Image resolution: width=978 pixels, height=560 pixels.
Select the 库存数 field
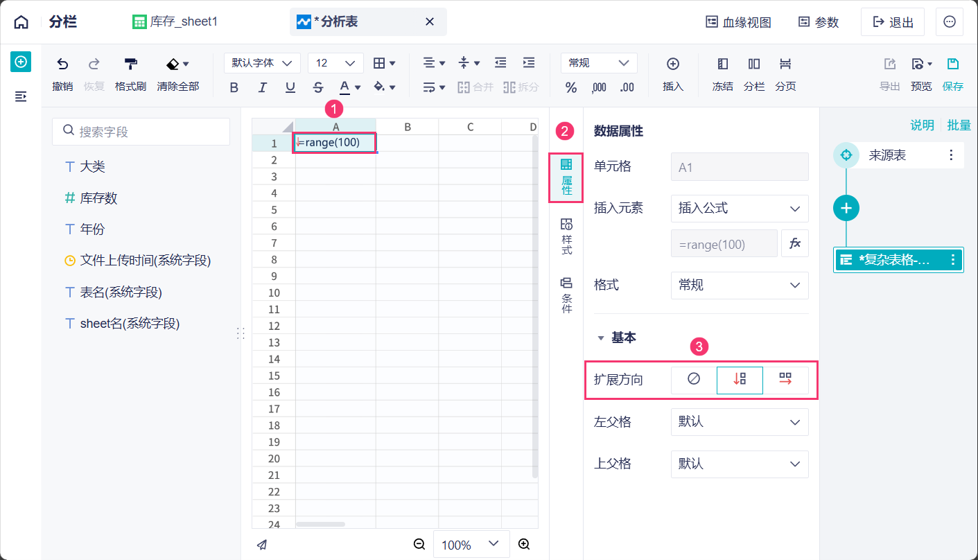coord(91,198)
